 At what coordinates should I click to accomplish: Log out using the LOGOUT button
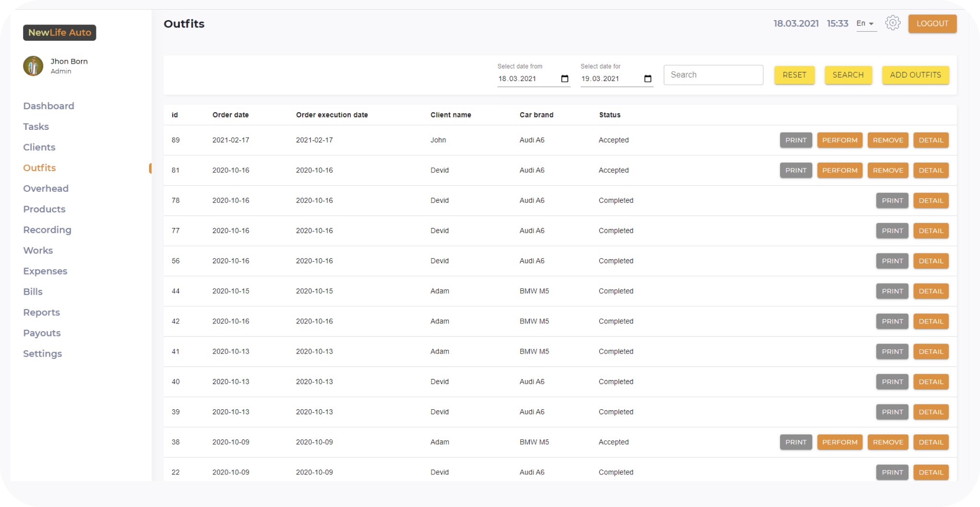click(932, 23)
